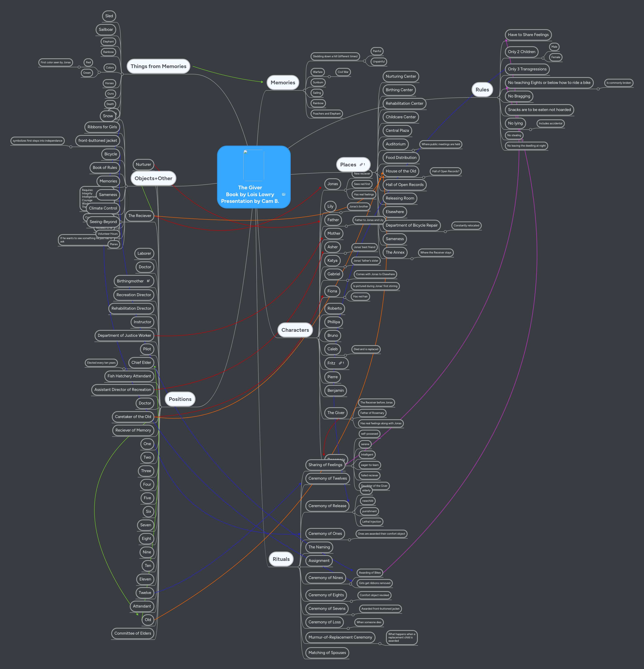Open the link attachment icon on the Places node

(361, 165)
